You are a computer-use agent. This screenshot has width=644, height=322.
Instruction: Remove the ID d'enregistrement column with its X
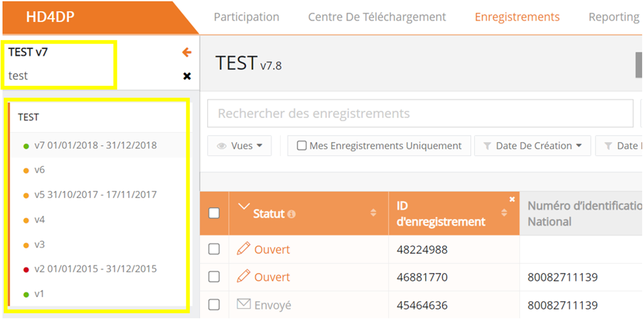(x=512, y=199)
